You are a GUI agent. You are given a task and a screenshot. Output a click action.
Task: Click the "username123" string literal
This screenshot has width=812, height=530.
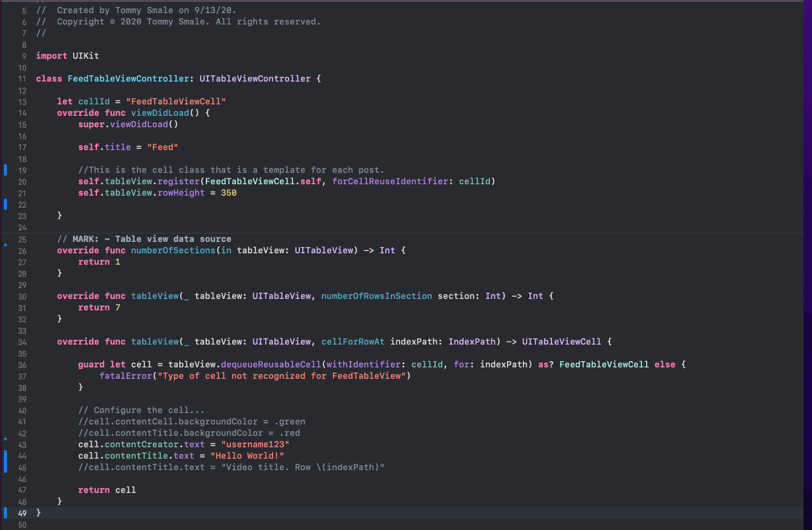pyautogui.click(x=255, y=444)
